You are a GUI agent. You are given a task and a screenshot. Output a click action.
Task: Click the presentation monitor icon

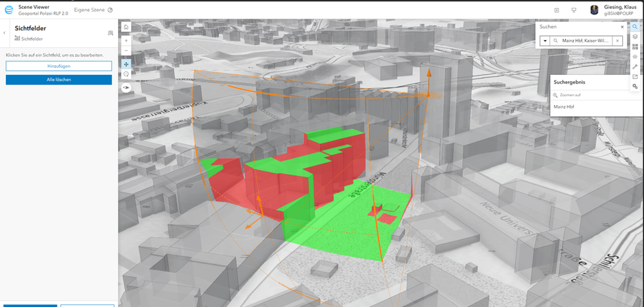(574, 10)
